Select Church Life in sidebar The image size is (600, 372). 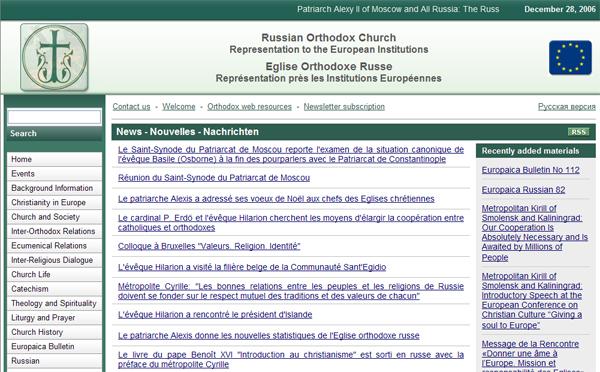[x=54, y=274]
